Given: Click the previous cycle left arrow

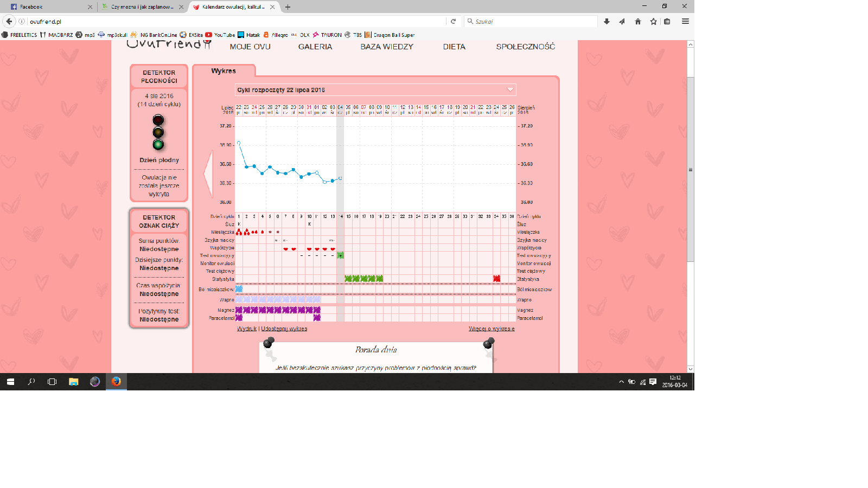Looking at the screenshot, I should coord(208,174).
